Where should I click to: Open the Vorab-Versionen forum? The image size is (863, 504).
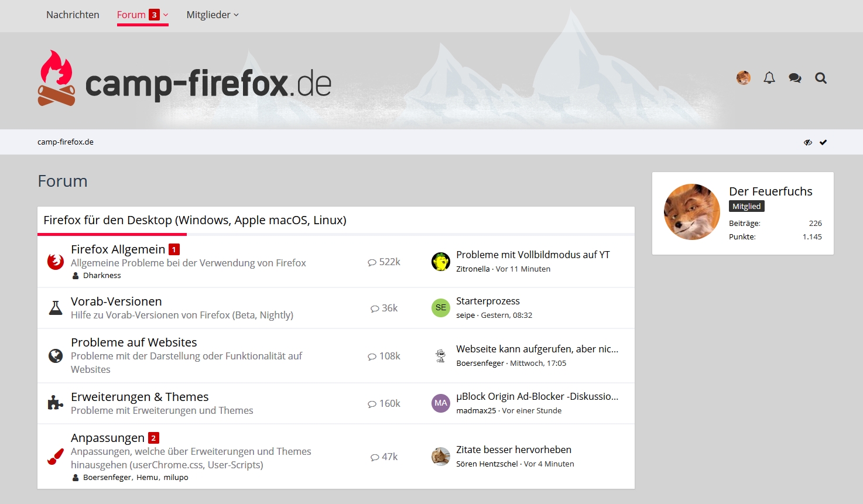click(117, 301)
